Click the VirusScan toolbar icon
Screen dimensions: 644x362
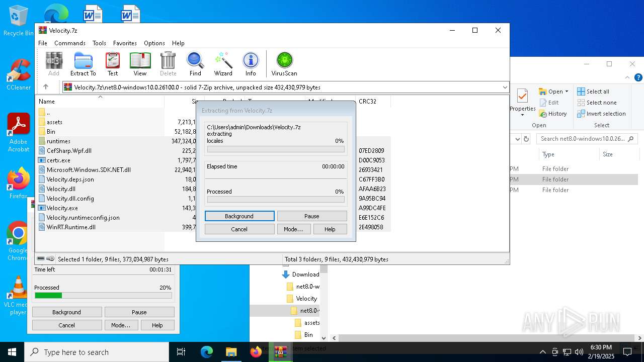point(284,64)
